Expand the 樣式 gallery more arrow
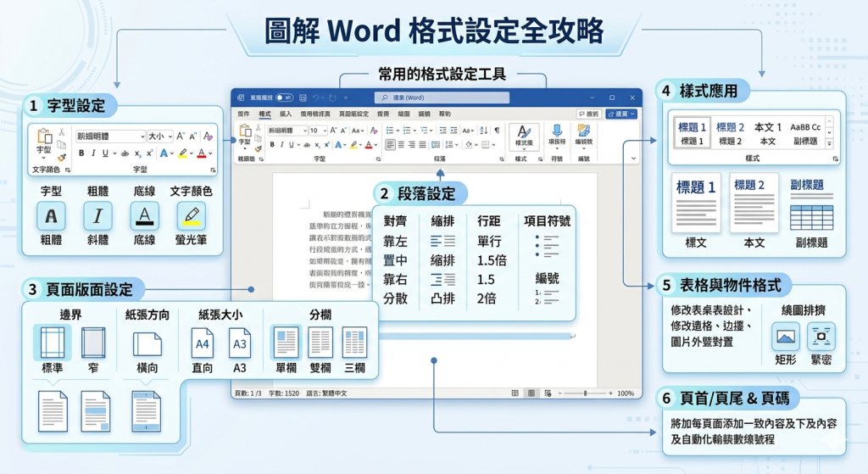The height and width of the screenshot is (474, 868). pyautogui.click(x=829, y=143)
